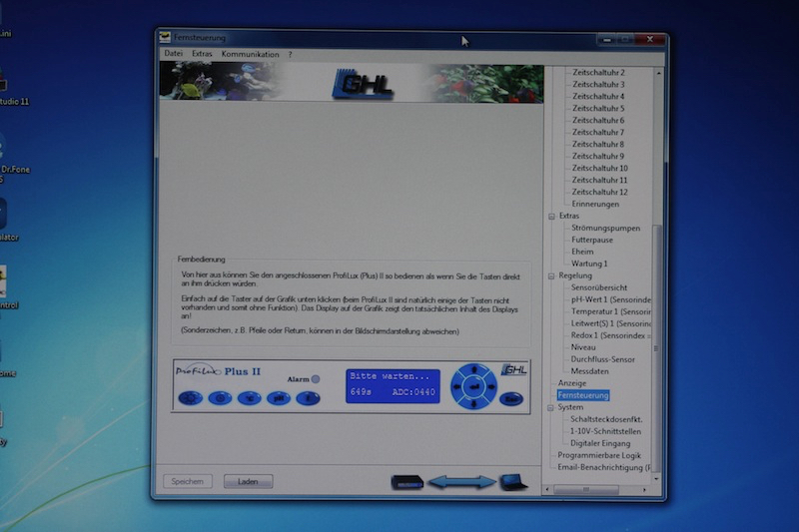Select Zeitschaltuhr 3 in tree
The width and height of the screenshot is (799, 532).
(598, 85)
